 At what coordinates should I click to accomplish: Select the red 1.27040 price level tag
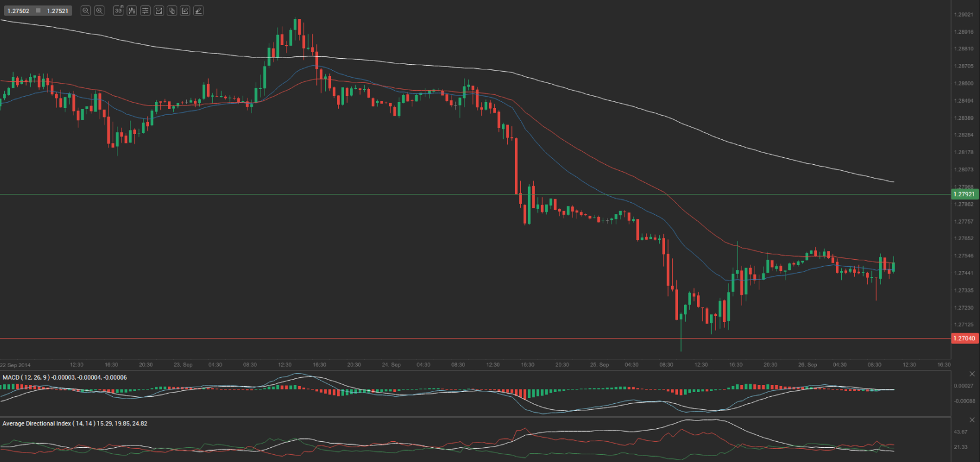pyautogui.click(x=964, y=339)
